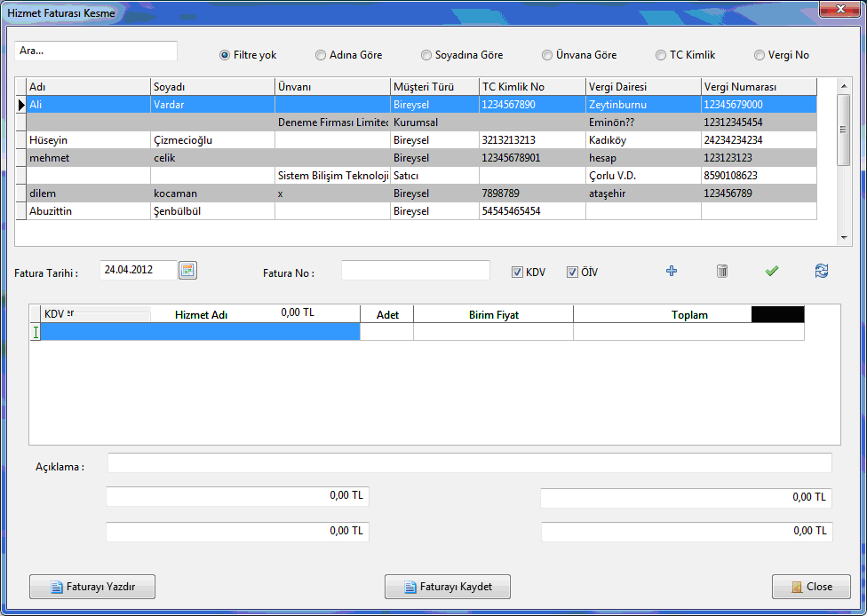Click the Faturayı Kaydet button
The height and width of the screenshot is (616, 867).
click(448, 587)
